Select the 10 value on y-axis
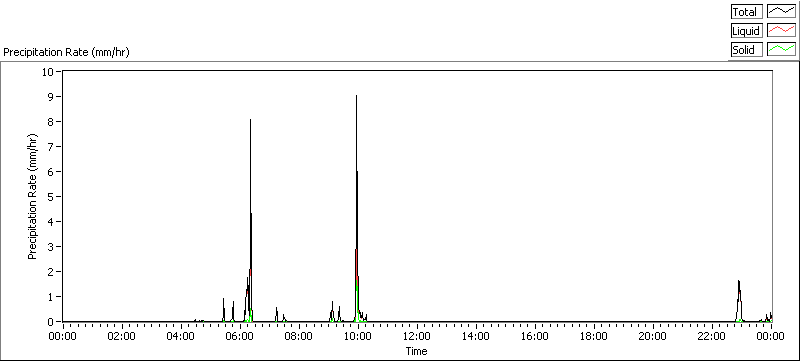 coord(48,71)
